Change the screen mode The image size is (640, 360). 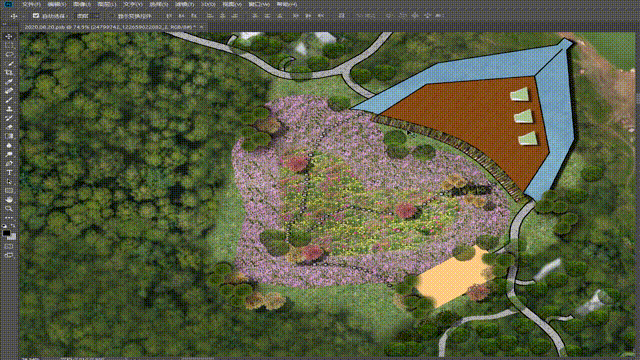[x=9, y=255]
